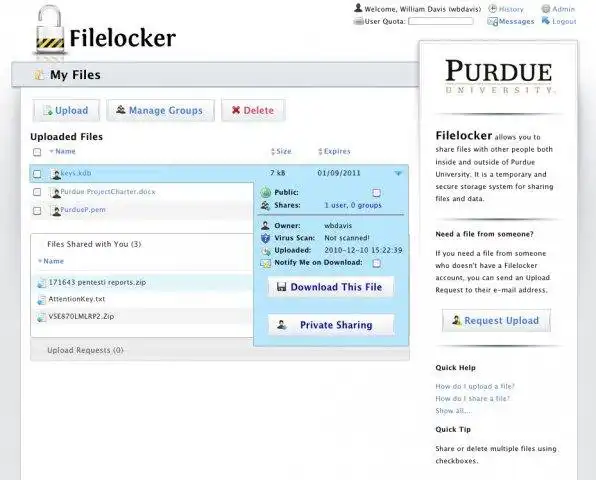
Task: Open Private Sharing
Action: [x=331, y=325]
